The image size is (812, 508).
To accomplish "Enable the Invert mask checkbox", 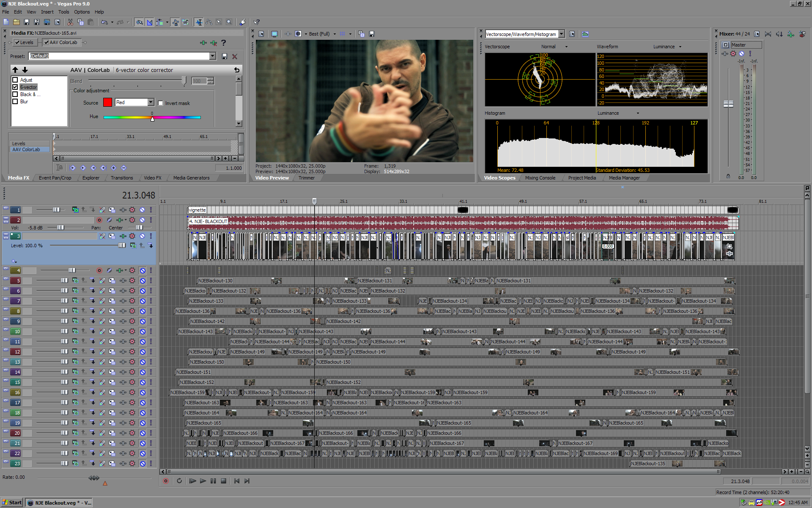I will pyautogui.click(x=161, y=103).
